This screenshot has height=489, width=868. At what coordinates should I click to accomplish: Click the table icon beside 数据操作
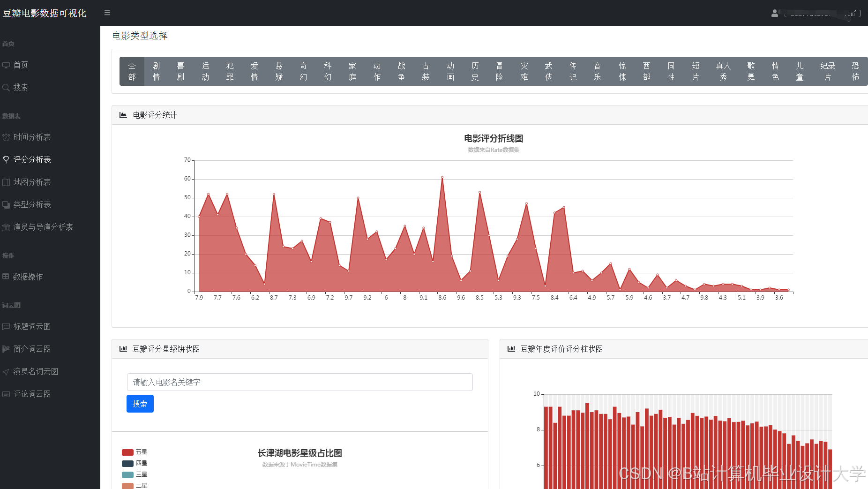coord(6,277)
